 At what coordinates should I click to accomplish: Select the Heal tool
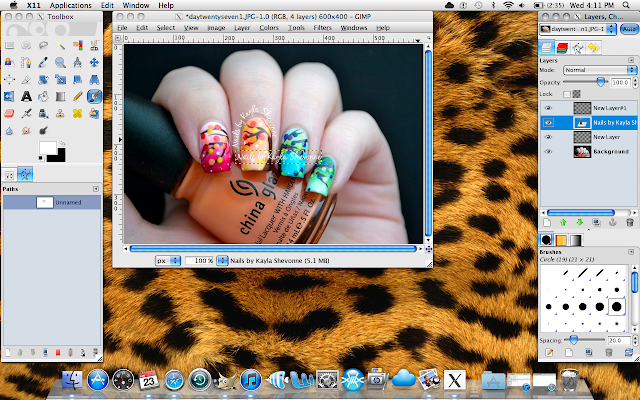[78, 113]
